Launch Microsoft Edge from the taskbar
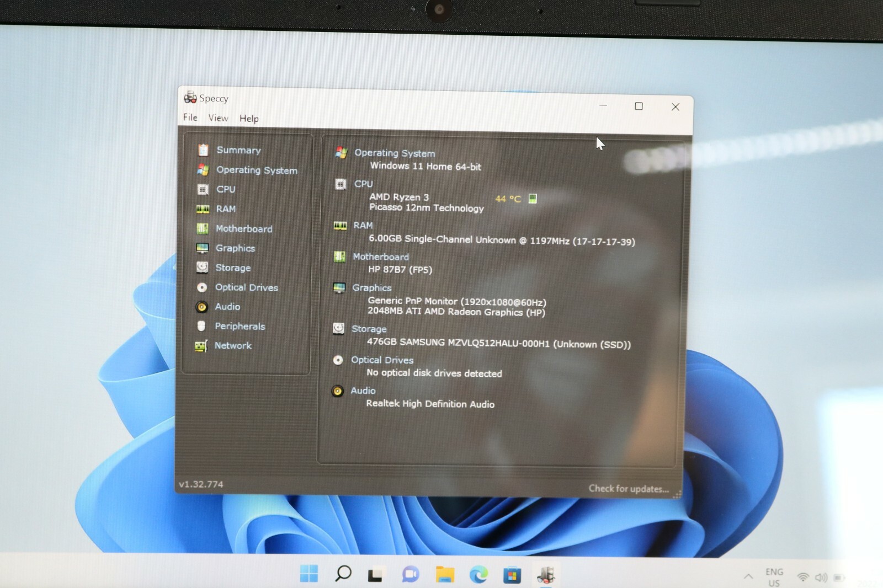Image resolution: width=883 pixels, height=588 pixels. click(478, 575)
